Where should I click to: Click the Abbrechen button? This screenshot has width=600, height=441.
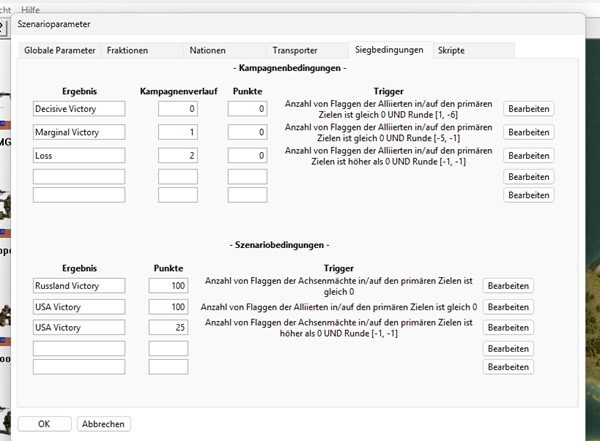pyautogui.click(x=104, y=424)
